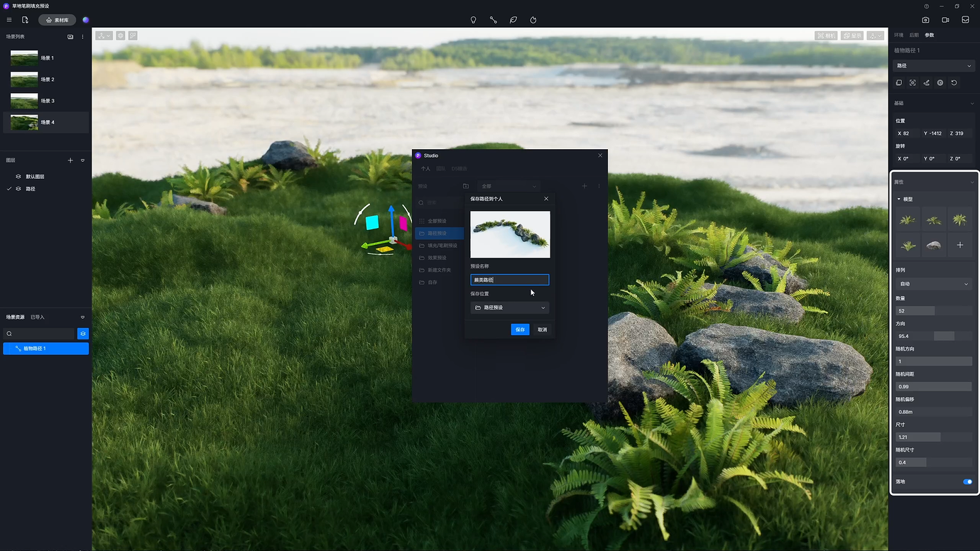
Task: Switch to the 后期 tab
Action: [x=914, y=35]
